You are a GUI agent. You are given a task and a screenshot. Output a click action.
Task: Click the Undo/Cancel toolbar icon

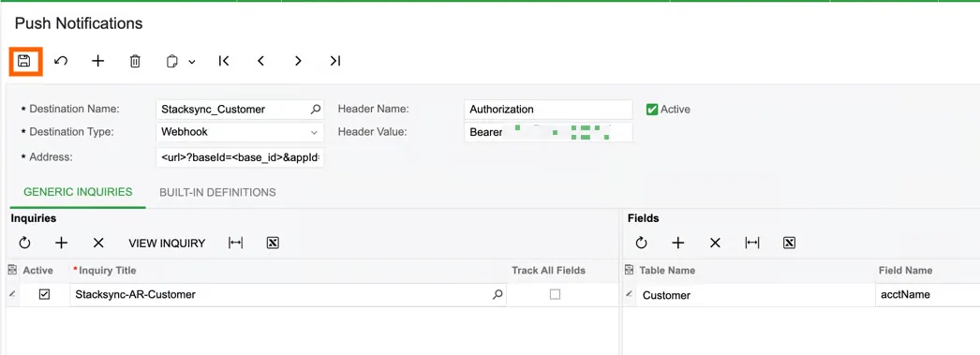(x=61, y=61)
